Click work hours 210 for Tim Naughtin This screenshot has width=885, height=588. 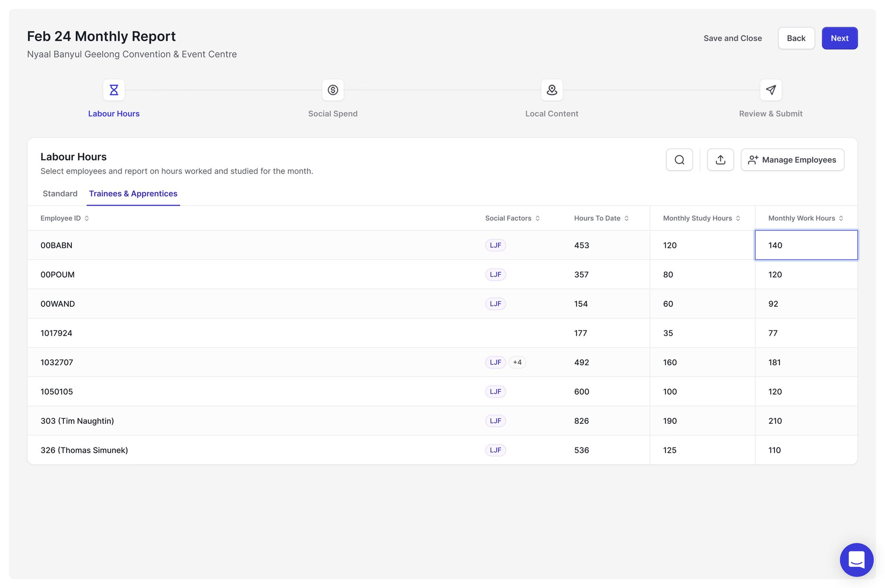806,421
